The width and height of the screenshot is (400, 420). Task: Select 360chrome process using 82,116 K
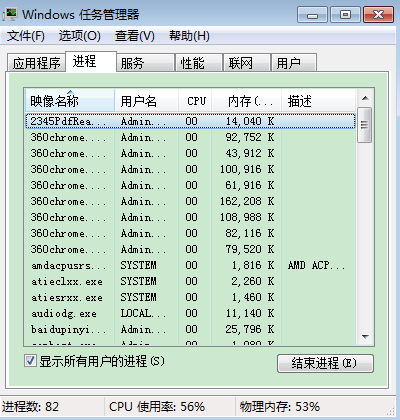[190, 233]
